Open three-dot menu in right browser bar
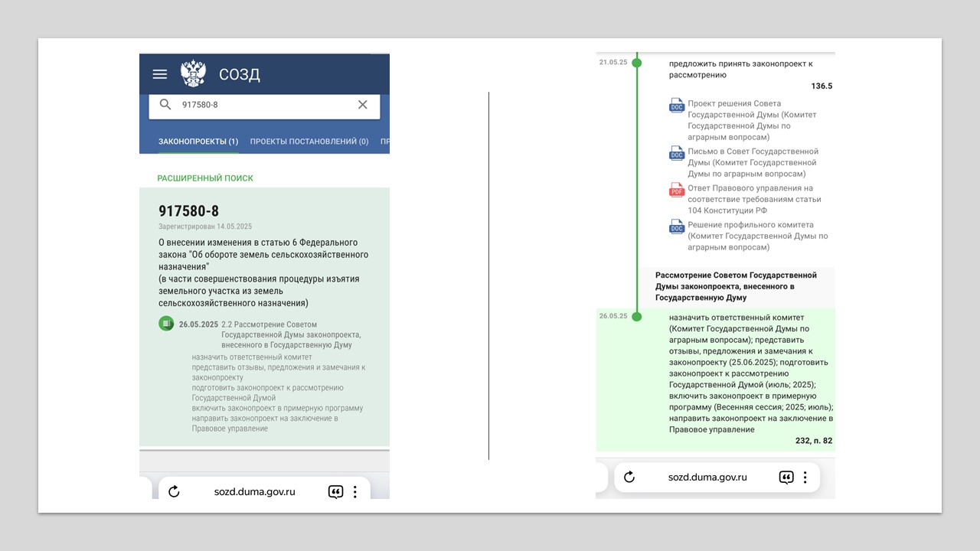 click(805, 478)
